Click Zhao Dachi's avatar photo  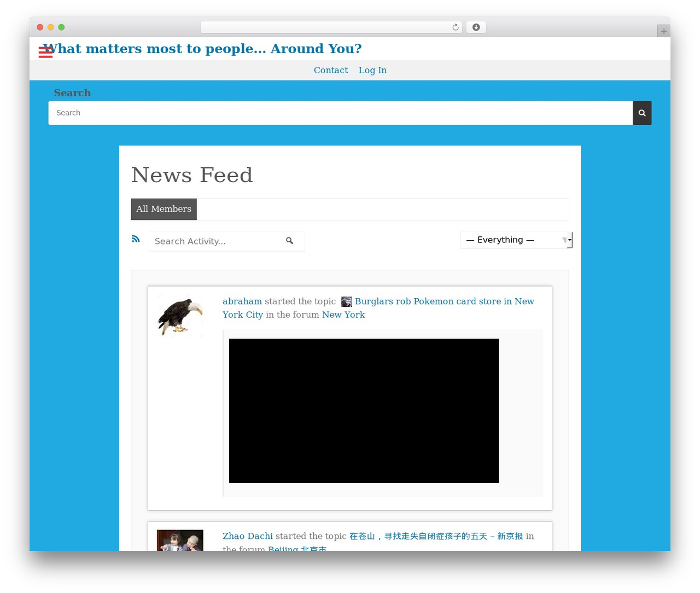(x=180, y=540)
